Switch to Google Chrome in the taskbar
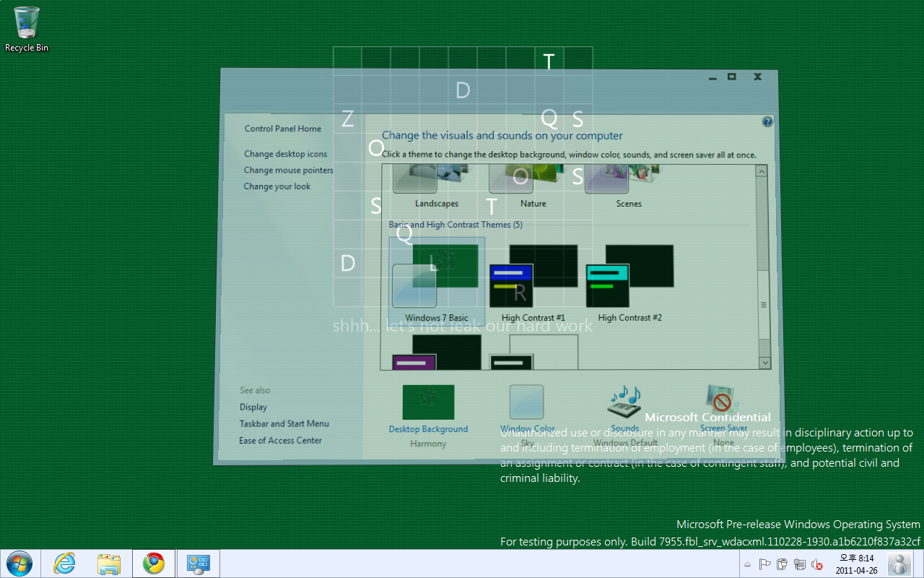Screen dimensions: 924x578 tap(153, 564)
